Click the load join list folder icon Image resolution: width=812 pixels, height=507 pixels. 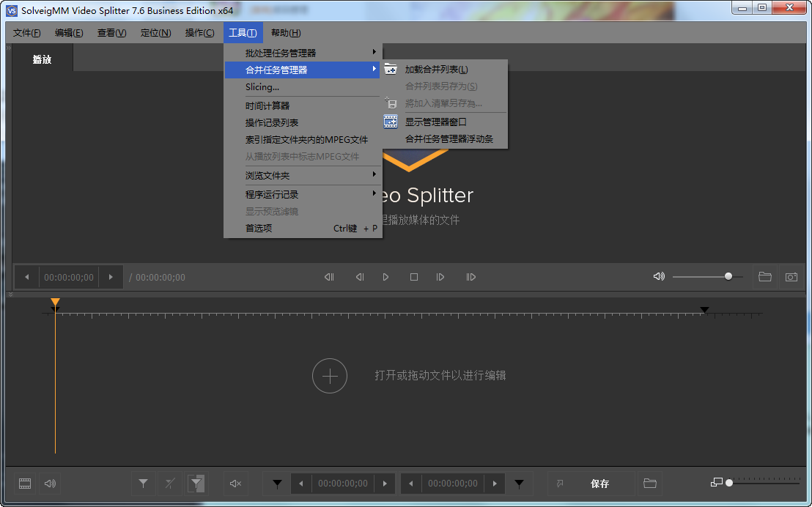point(391,70)
